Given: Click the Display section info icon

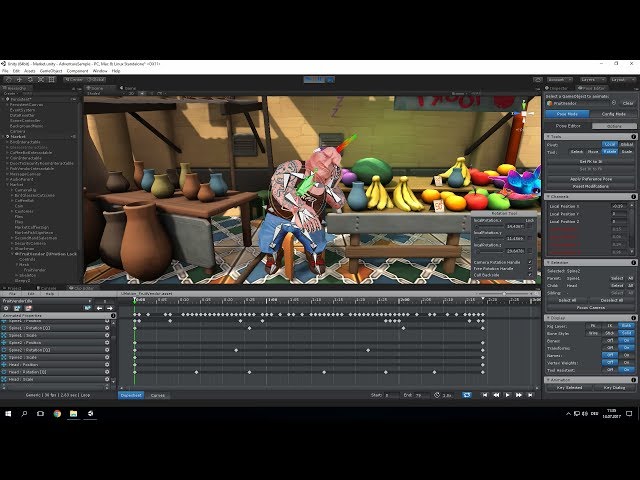Looking at the screenshot, I should 633,318.
